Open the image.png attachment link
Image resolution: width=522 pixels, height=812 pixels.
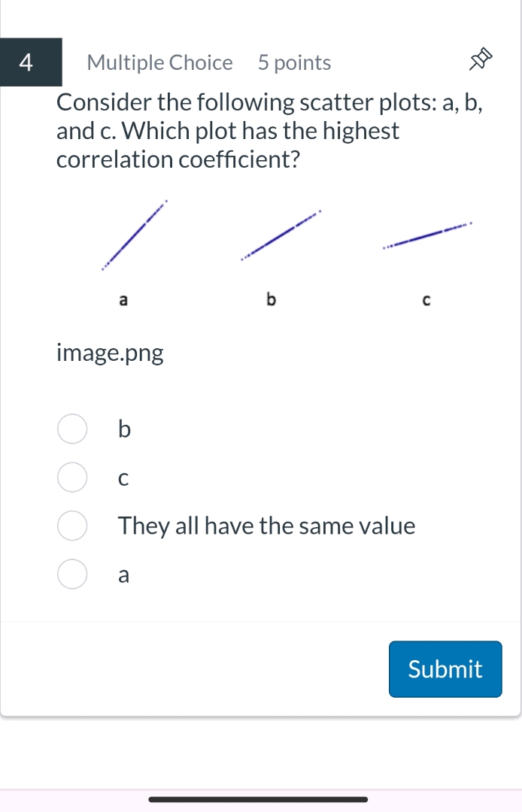coord(109,353)
